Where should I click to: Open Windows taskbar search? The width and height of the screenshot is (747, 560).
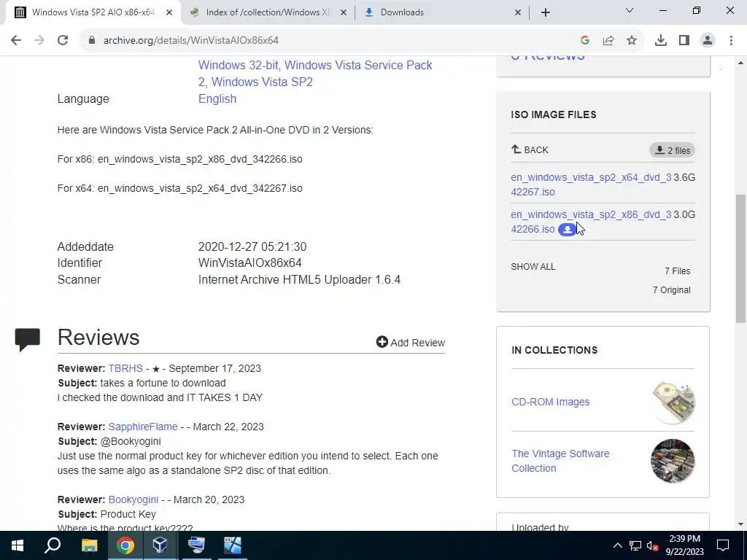[53, 545]
